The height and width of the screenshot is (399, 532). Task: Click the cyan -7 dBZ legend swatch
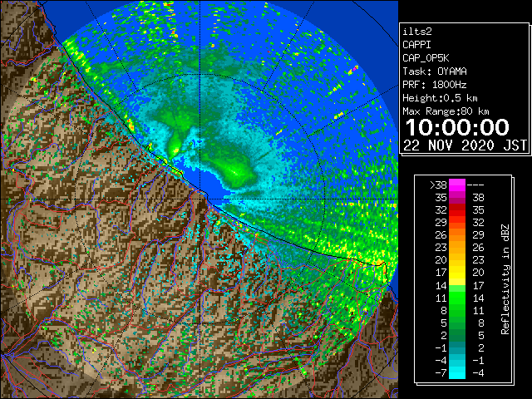click(x=457, y=373)
